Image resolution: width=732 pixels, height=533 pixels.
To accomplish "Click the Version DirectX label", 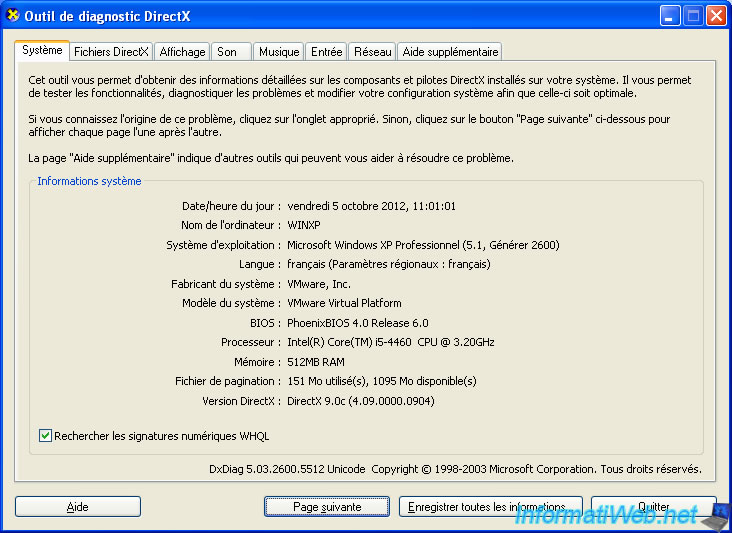I will 241,400.
